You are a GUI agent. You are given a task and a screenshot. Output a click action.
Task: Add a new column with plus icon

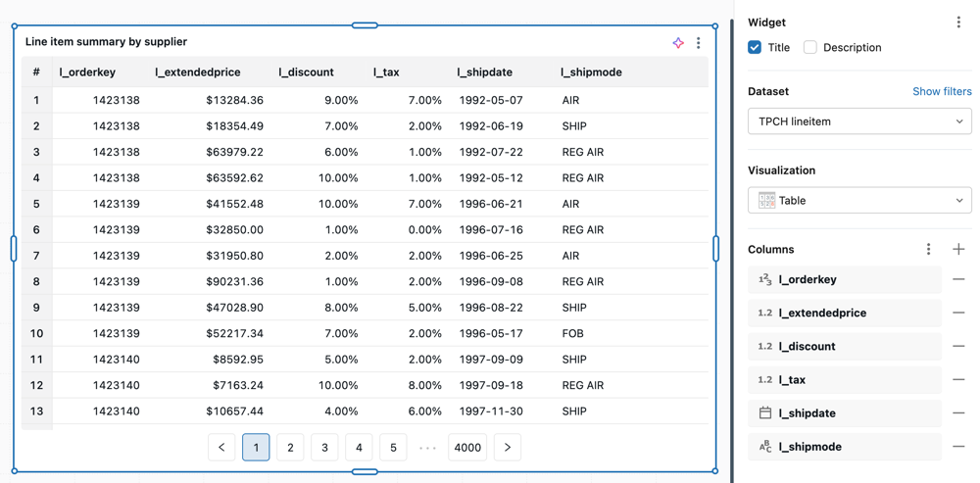coord(958,250)
